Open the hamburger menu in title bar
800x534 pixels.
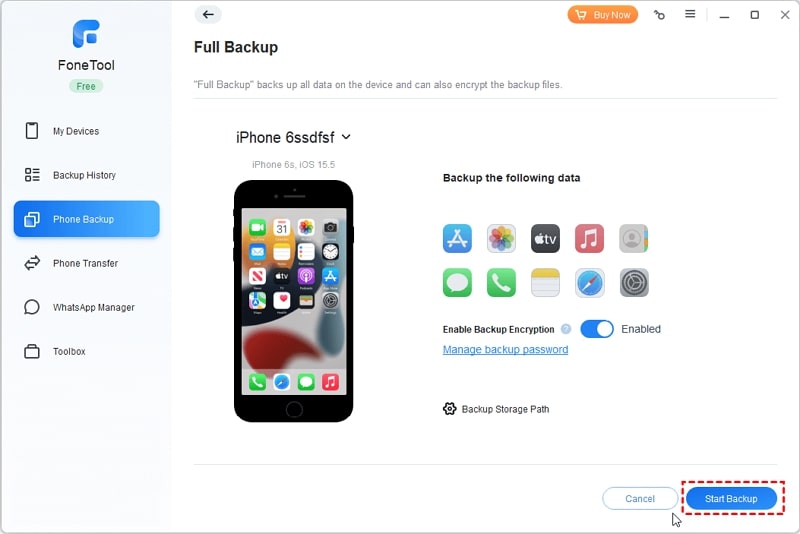[x=690, y=14]
